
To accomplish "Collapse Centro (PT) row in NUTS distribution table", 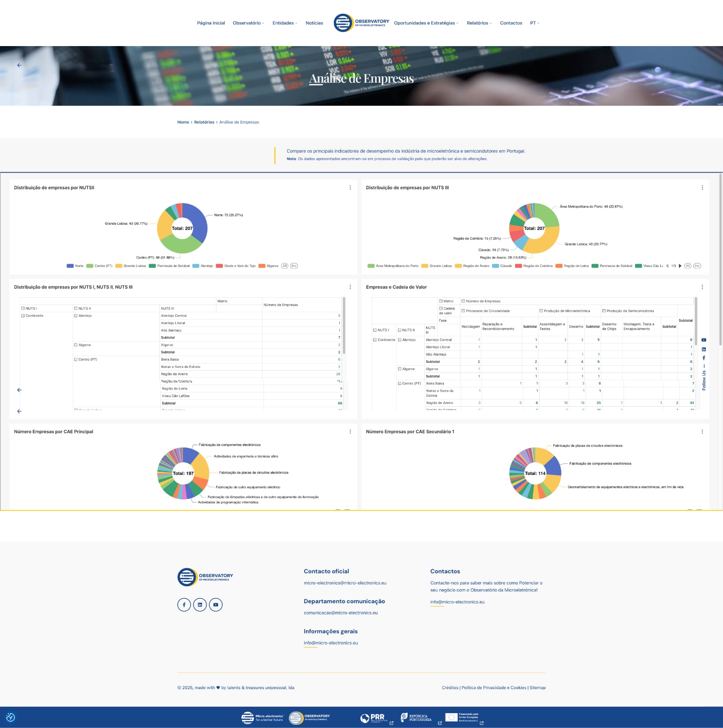I will pos(76,360).
